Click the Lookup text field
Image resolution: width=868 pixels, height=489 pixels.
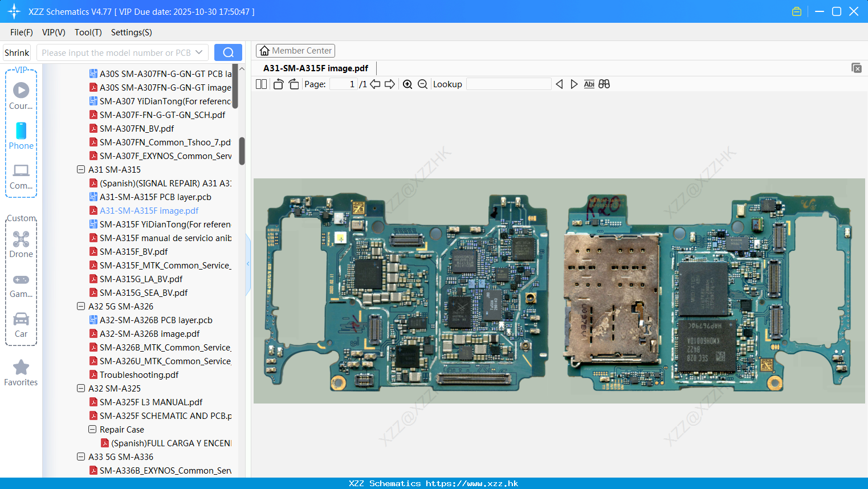[x=508, y=84]
